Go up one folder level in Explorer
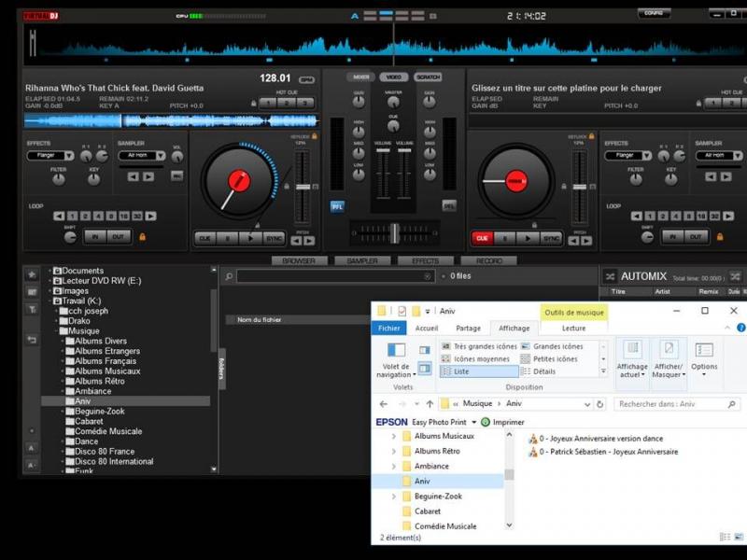This screenshot has height=560, width=747. (430, 404)
